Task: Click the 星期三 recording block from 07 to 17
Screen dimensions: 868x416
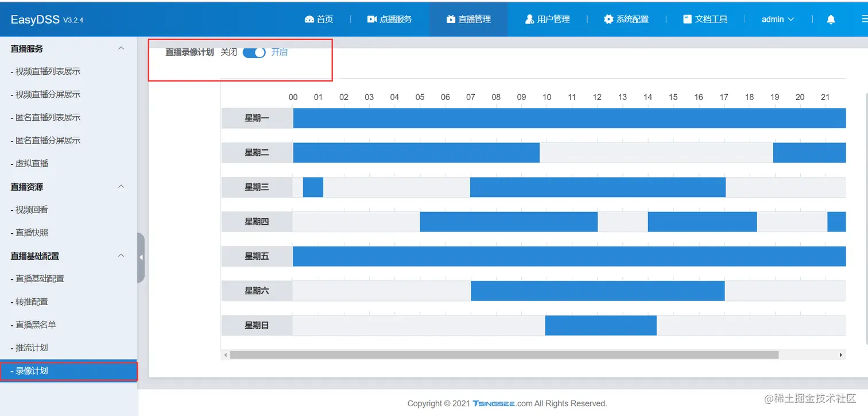Action: click(x=598, y=187)
